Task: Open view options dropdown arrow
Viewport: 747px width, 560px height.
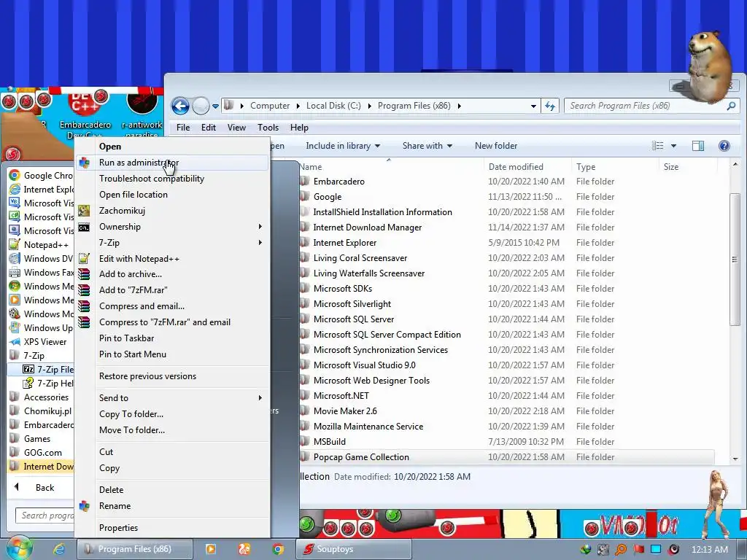Action: coord(673,146)
